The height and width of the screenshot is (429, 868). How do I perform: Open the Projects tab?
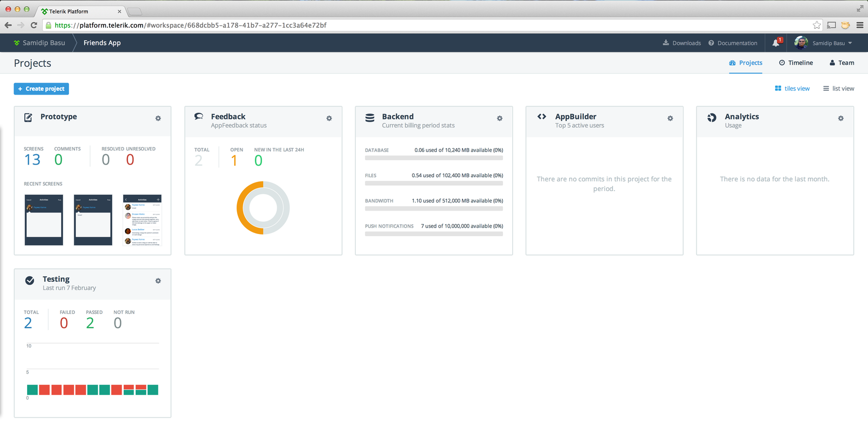coord(745,63)
